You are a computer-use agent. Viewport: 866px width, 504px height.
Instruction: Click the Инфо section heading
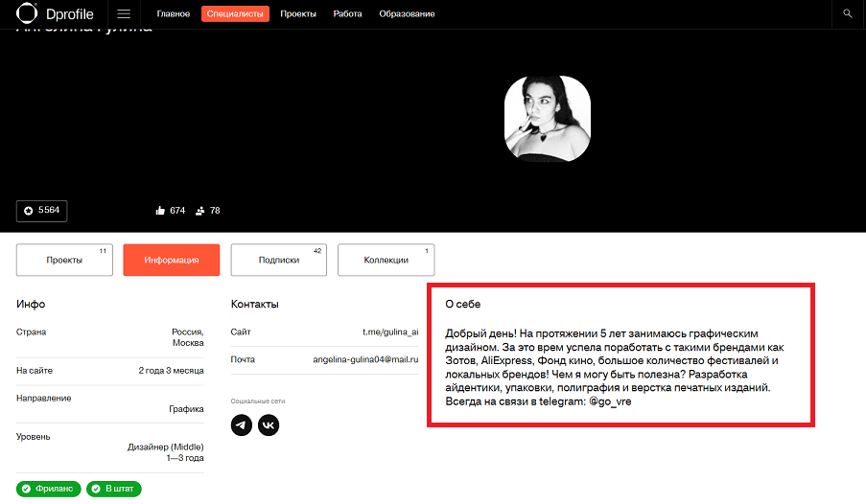pos(31,304)
